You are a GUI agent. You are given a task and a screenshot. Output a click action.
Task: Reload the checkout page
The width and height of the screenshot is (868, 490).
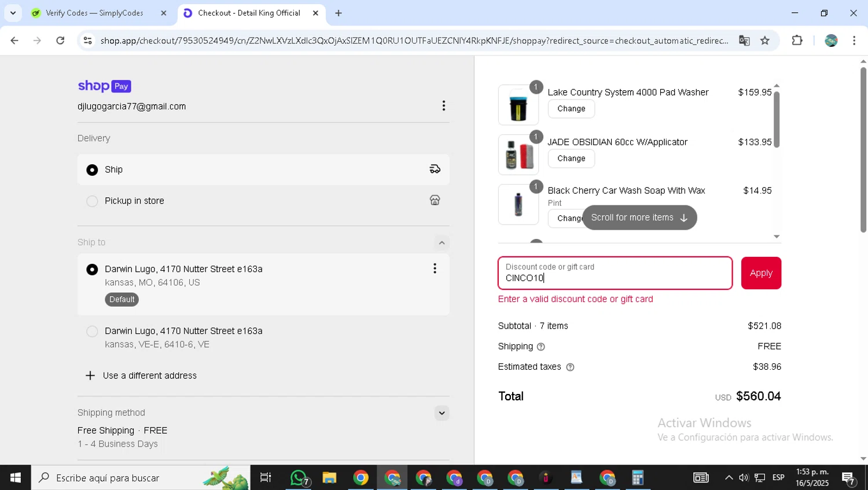pos(60,40)
